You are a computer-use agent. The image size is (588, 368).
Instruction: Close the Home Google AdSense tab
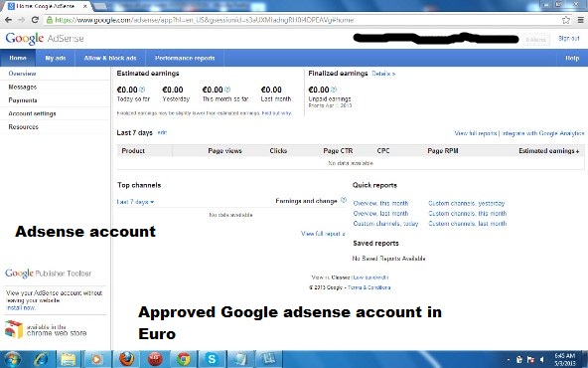[85, 6]
